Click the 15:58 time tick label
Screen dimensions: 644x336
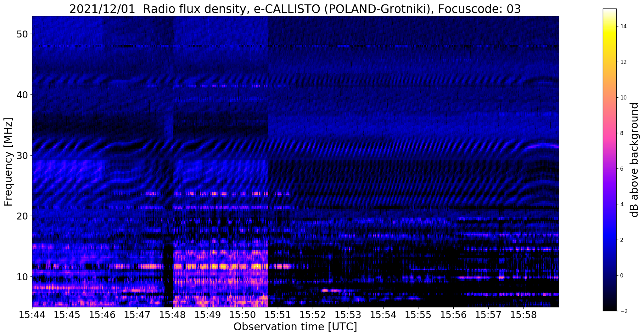coord(524,315)
